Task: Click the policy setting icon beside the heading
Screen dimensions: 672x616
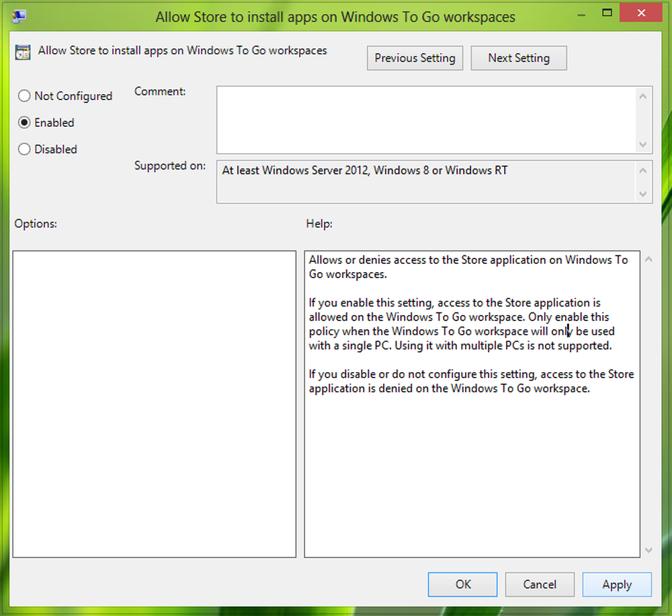Action: [x=23, y=52]
